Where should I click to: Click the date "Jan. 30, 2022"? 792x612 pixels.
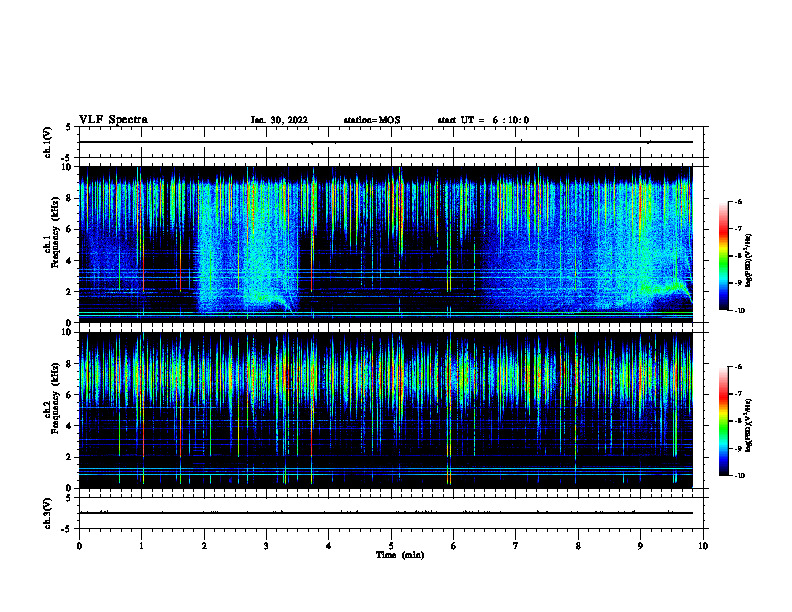tap(279, 120)
